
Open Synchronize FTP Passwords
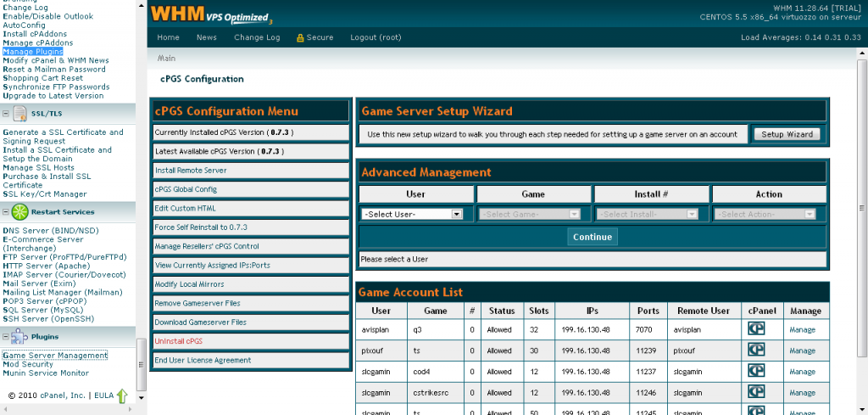(57, 87)
